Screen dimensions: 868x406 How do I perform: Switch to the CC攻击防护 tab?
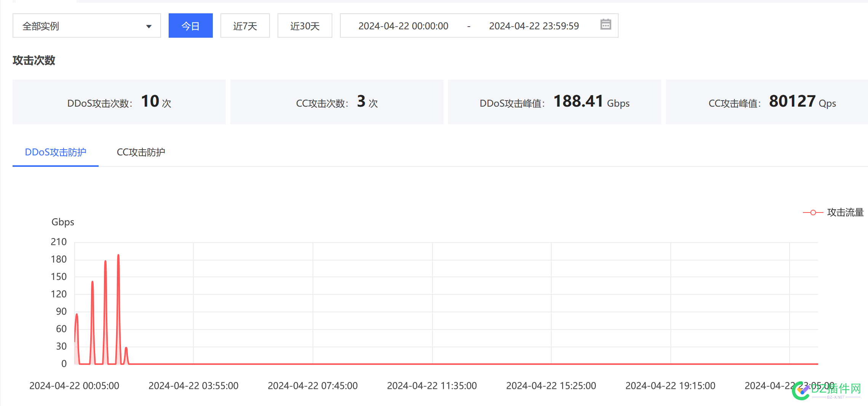click(x=141, y=152)
